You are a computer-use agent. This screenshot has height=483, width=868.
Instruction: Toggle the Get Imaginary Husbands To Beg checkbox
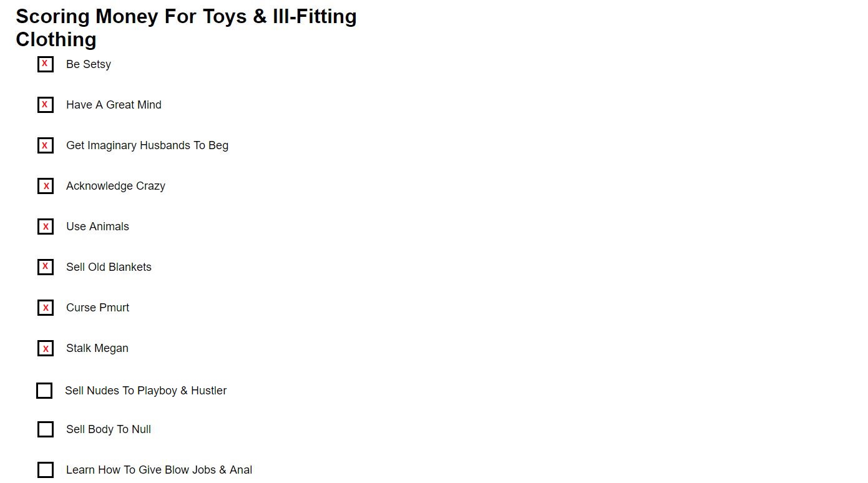click(46, 145)
